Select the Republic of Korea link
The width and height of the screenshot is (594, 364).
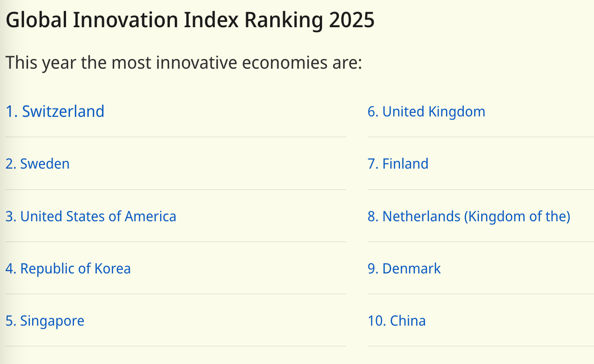(x=68, y=269)
